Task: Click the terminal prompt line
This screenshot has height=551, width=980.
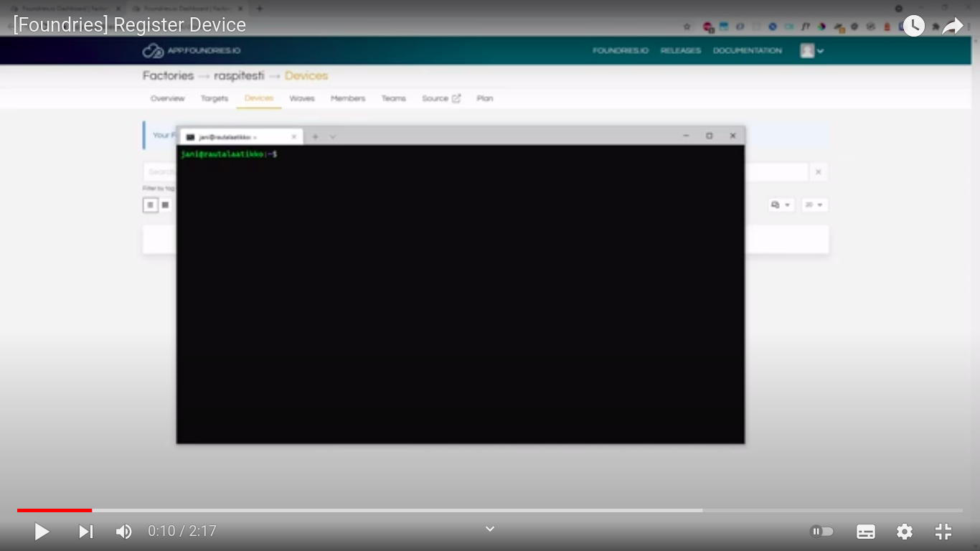Action: pyautogui.click(x=229, y=154)
